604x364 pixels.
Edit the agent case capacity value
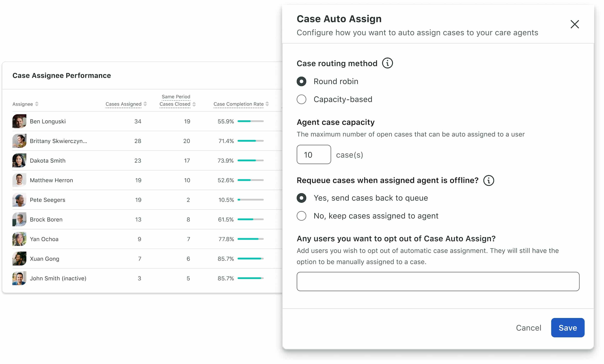(314, 155)
